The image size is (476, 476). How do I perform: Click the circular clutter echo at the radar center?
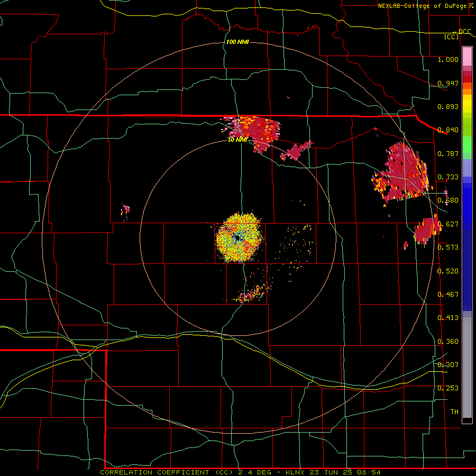pos(239,238)
